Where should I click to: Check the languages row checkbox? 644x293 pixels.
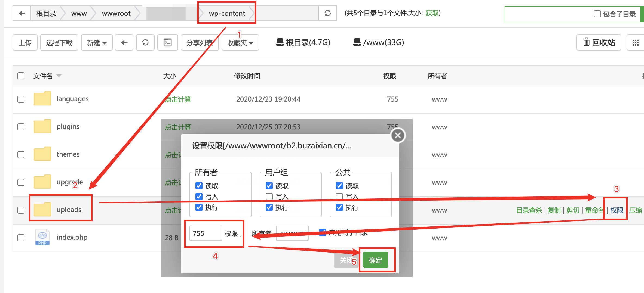tap(21, 99)
